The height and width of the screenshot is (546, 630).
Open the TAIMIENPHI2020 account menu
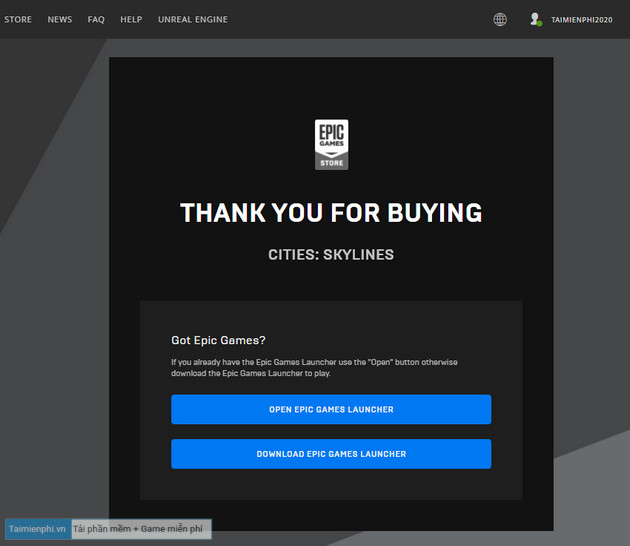582,20
